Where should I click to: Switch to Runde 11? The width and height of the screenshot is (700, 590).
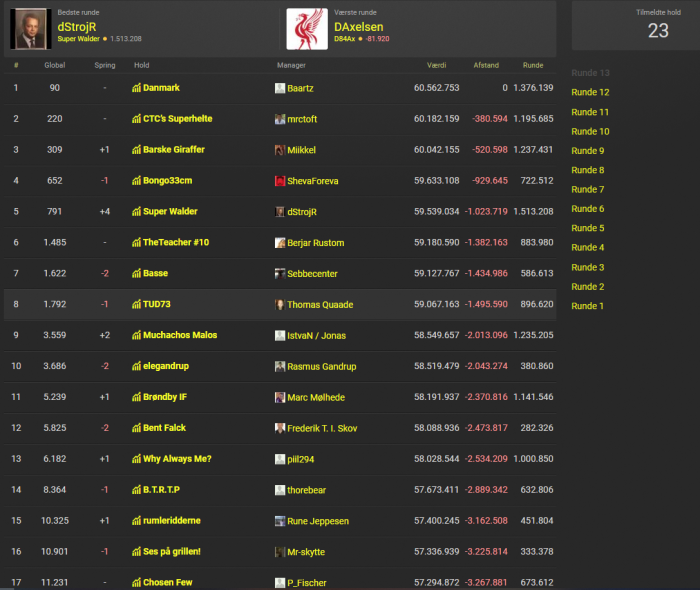590,112
